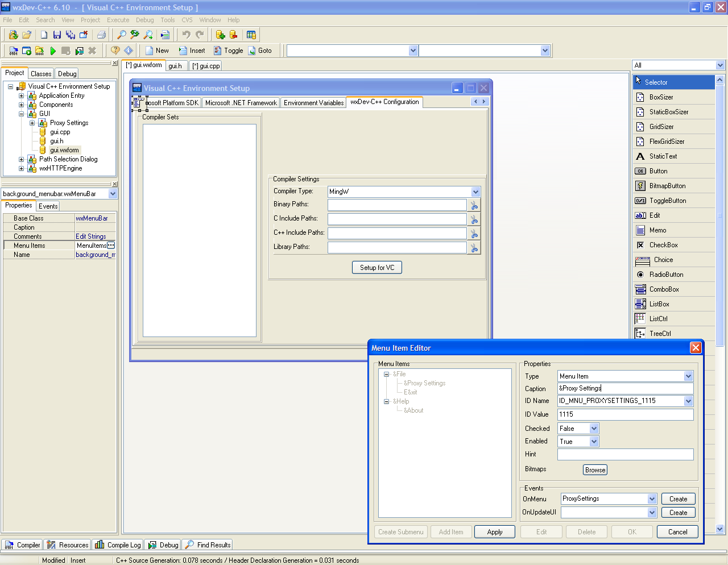This screenshot has width=728, height=565.
Task: Click the Insert toolbar button
Action: click(x=192, y=51)
